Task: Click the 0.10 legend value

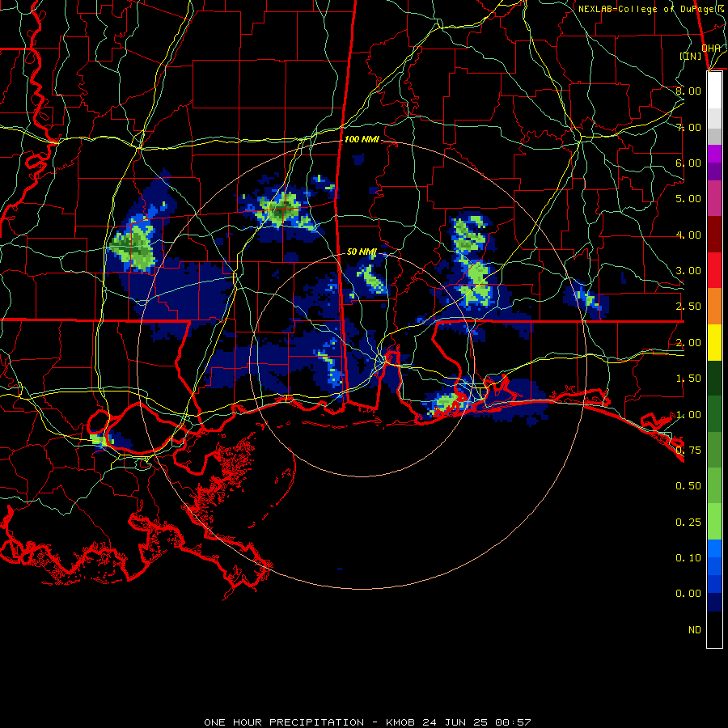Action: 688,558
